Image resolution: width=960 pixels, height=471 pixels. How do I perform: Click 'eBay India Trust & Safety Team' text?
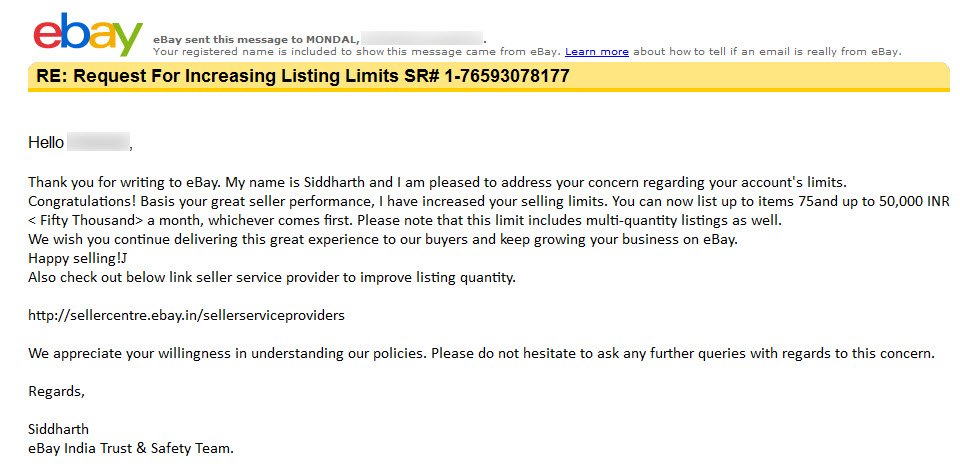coord(131,448)
